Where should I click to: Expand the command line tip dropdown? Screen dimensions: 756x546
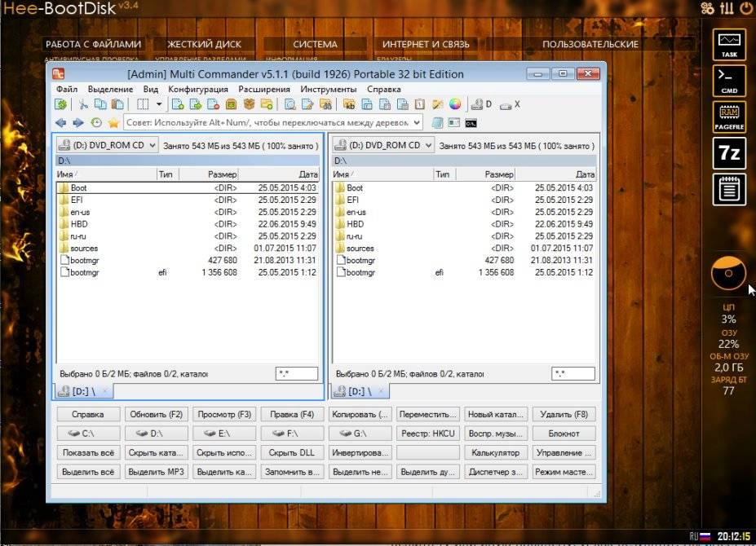click(417, 122)
